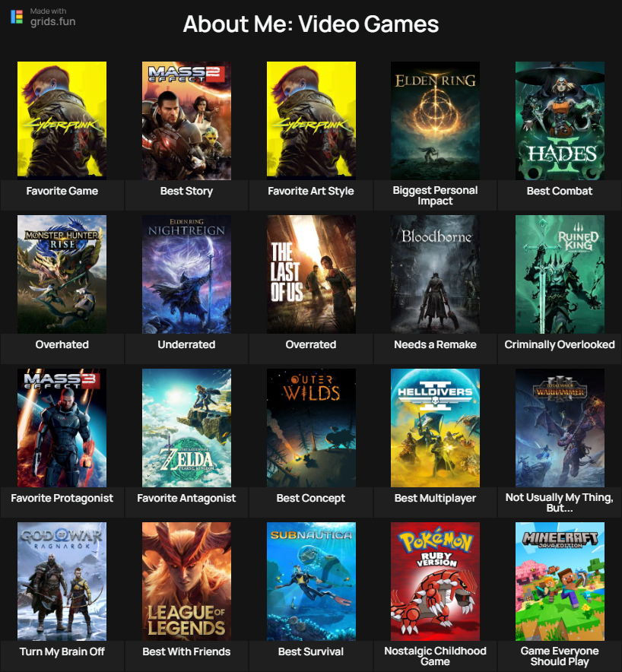Click the About Me: Video Games title
Screen dimensions: 622x672
click(311, 24)
